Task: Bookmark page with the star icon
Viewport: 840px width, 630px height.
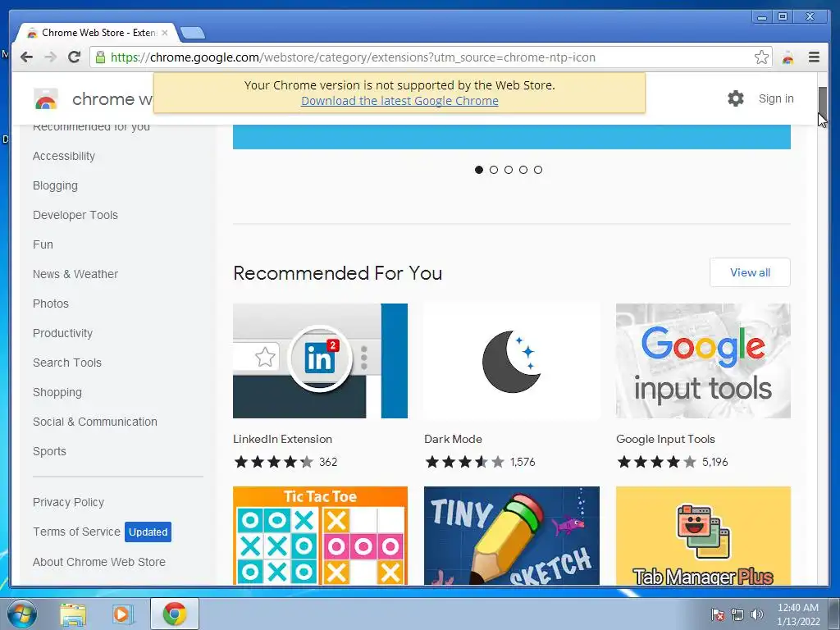Action: 761,57
